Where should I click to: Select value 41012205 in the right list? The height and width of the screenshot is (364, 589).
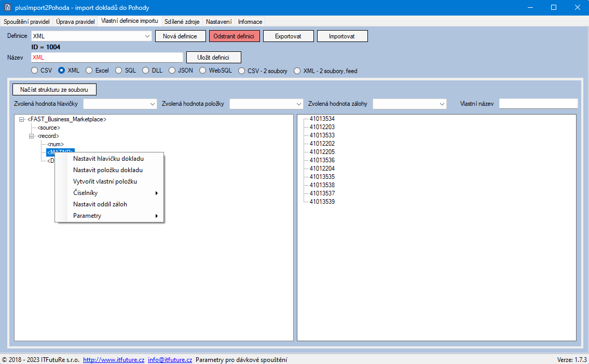[322, 152]
